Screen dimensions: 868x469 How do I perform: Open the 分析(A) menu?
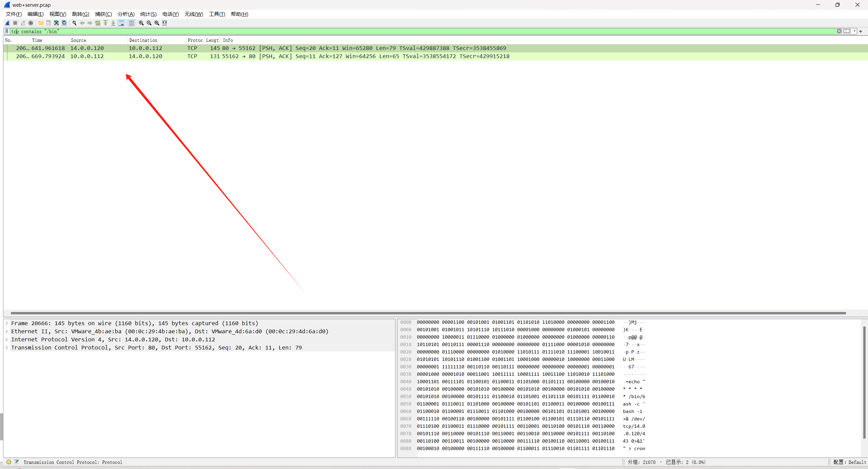[x=126, y=14]
